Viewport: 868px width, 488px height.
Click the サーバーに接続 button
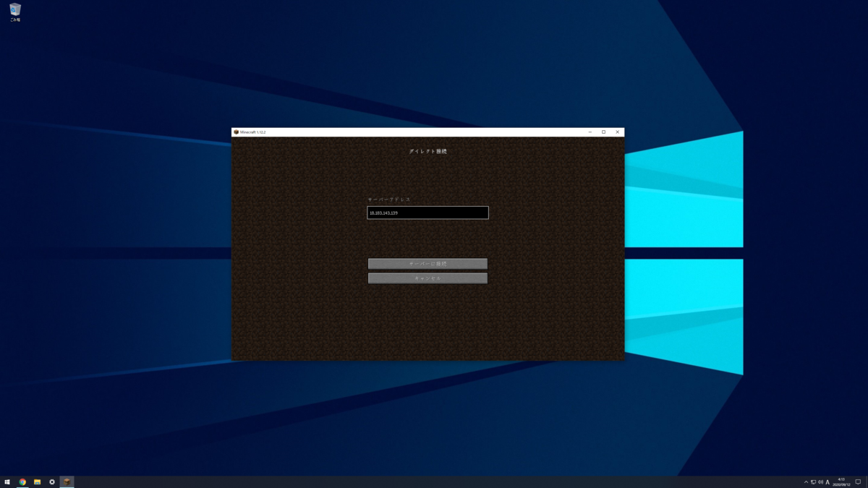point(427,264)
